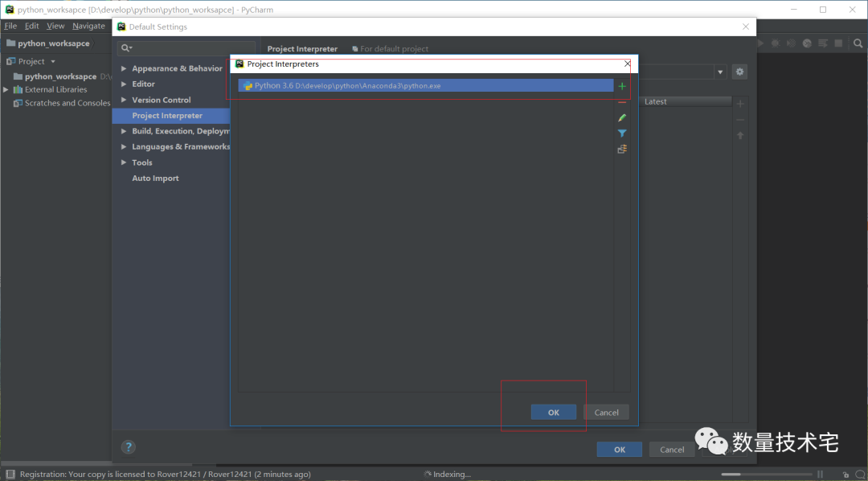The image size is (868, 481).
Task: Click Cancel in Default Settings window
Action: 672,450
